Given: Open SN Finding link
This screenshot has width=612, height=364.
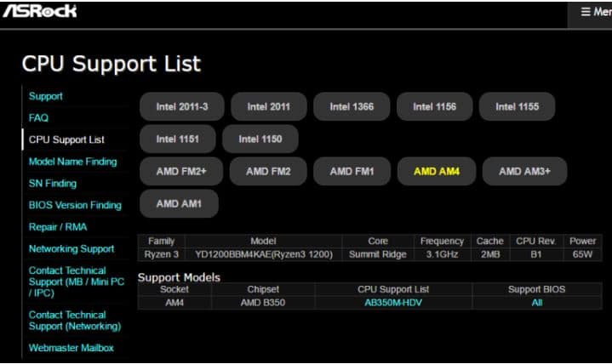Looking at the screenshot, I should point(53,184).
